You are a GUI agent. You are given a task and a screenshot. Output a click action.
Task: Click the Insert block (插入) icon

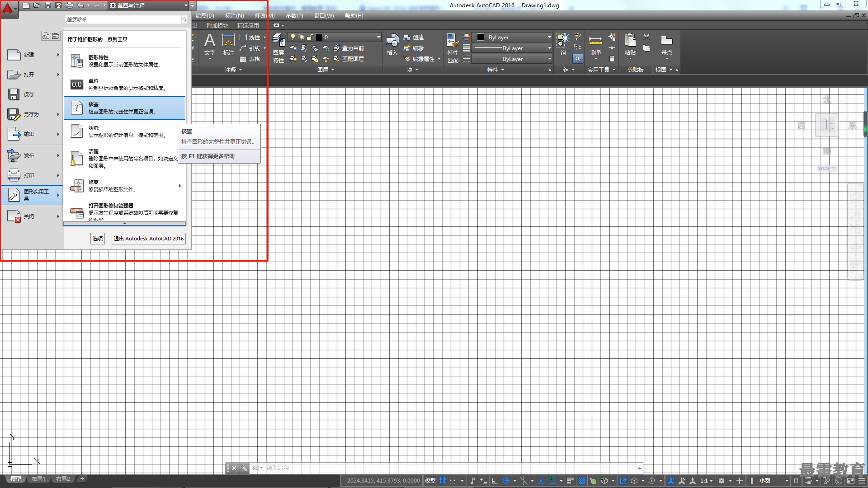point(392,45)
